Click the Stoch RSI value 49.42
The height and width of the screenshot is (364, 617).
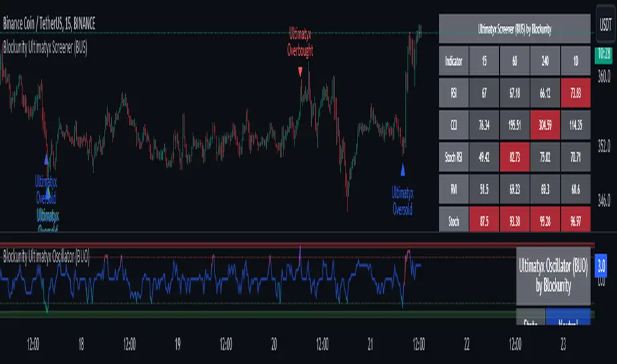(x=484, y=158)
